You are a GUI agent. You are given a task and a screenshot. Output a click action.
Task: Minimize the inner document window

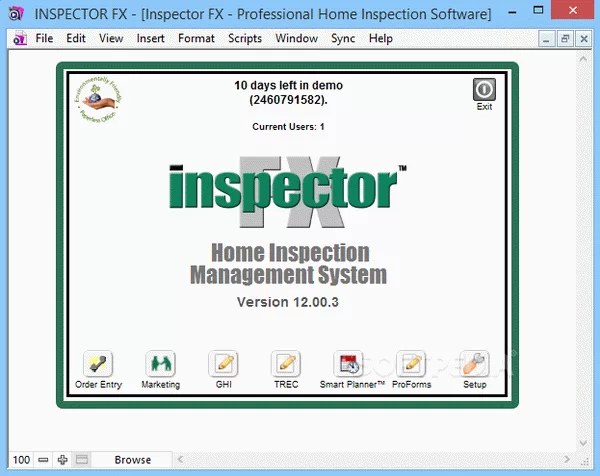(546, 39)
